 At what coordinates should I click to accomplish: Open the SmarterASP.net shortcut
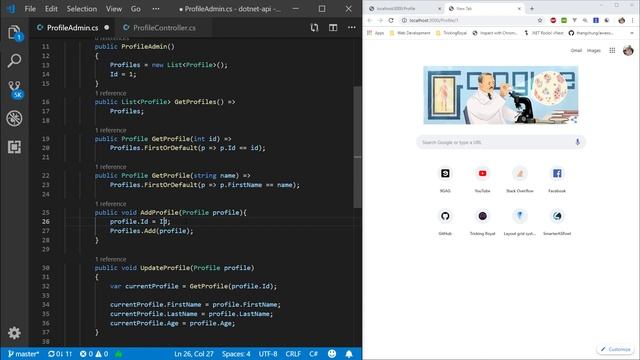[x=557, y=222]
